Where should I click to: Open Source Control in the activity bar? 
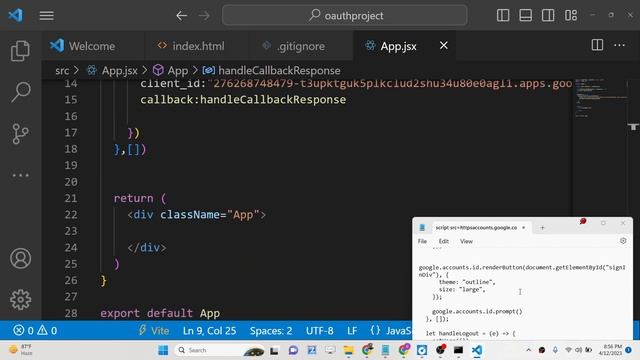(20, 133)
